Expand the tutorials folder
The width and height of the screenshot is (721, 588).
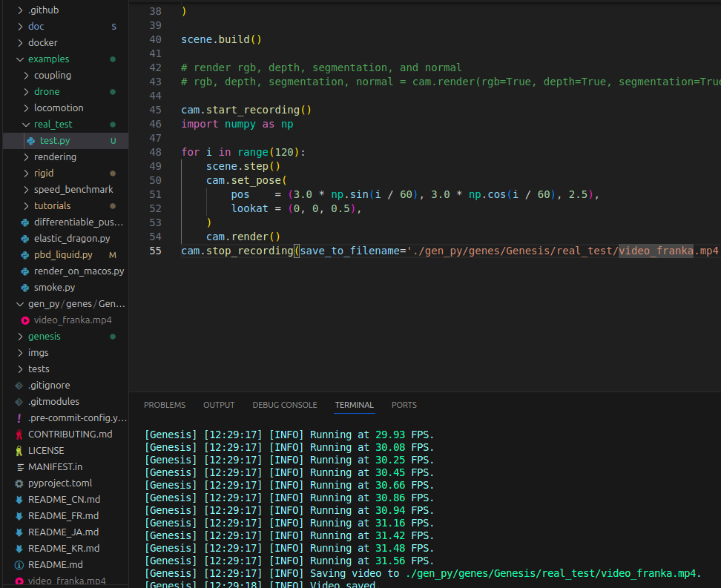tap(26, 206)
